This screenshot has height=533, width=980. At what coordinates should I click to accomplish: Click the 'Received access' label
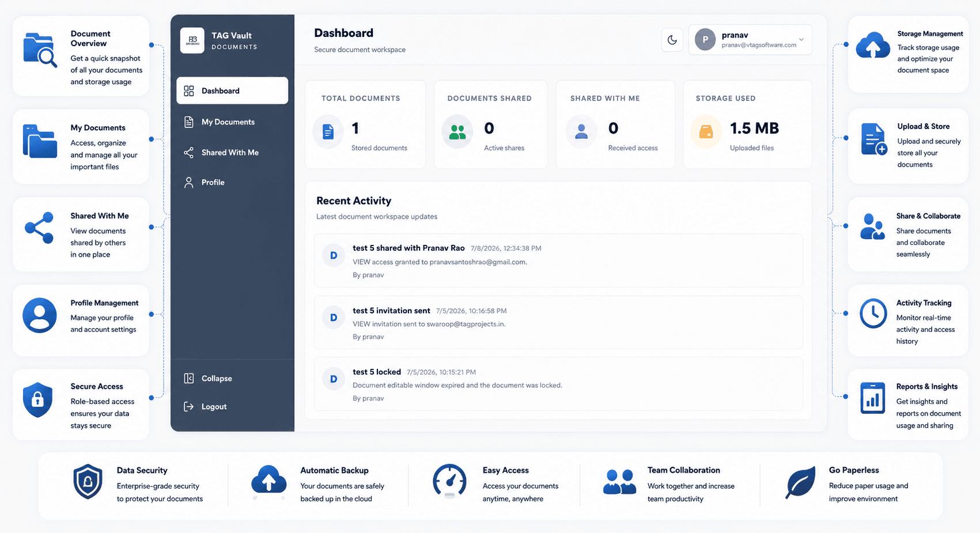point(633,148)
